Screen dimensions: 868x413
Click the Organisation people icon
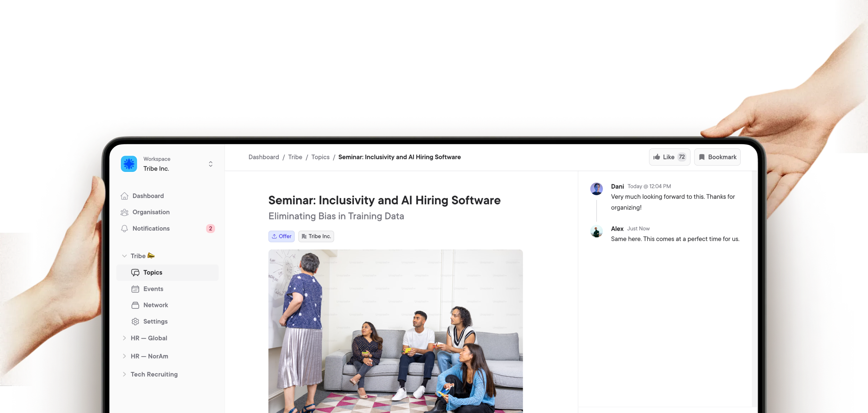(x=124, y=212)
